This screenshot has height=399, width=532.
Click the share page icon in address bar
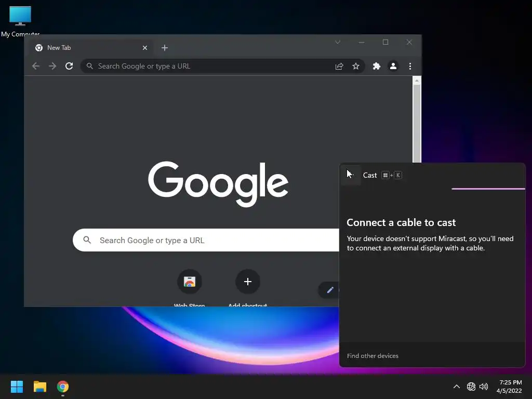(x=339, y=66)
